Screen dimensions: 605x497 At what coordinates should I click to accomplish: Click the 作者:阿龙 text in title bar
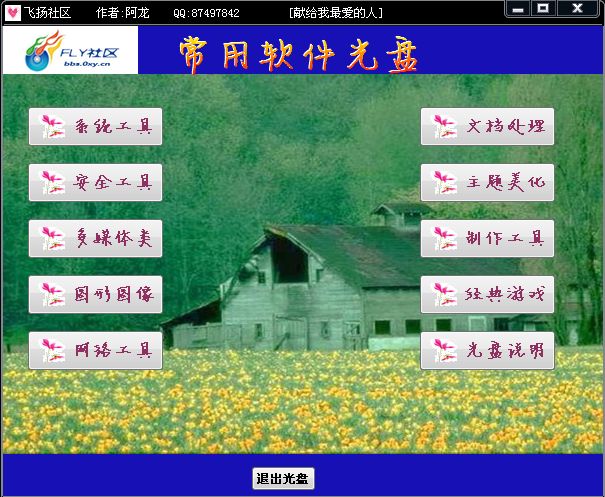pos(122,13)
